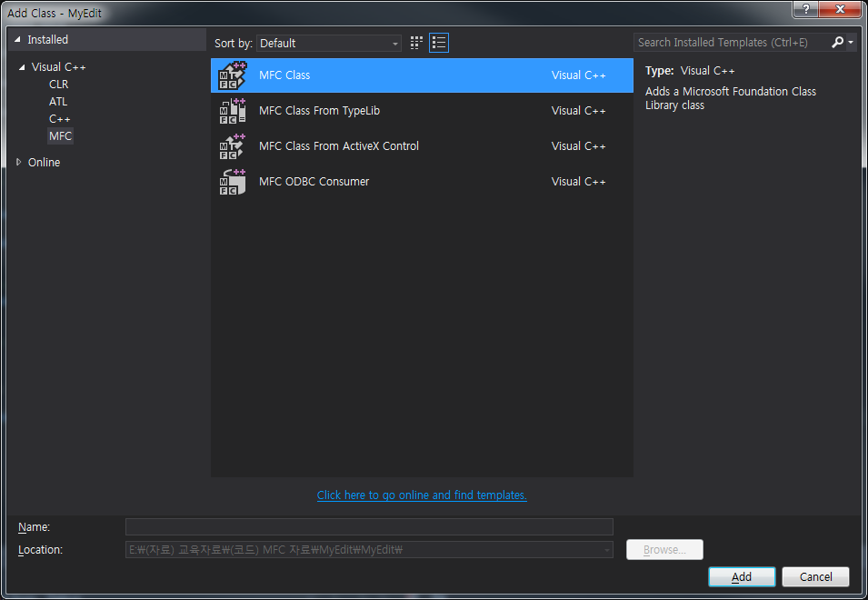This screenshot has width=868, height=600.
Task: Select MFC category in tree
Action: coord(60,135)
